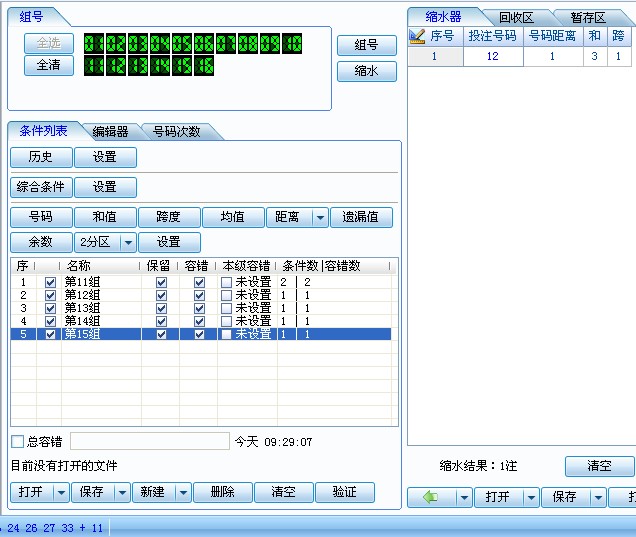
Task: Toggle the 总容错 checkbox
Action: (17, 441)
